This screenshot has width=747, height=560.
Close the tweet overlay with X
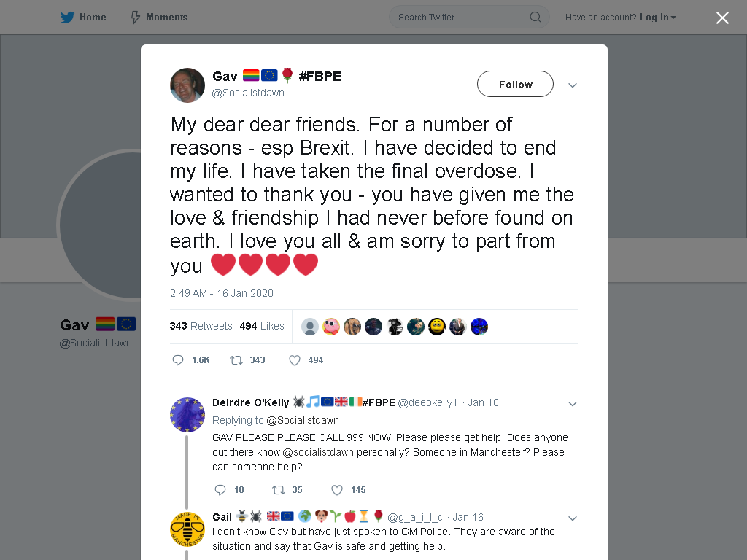tap(722, 17)
